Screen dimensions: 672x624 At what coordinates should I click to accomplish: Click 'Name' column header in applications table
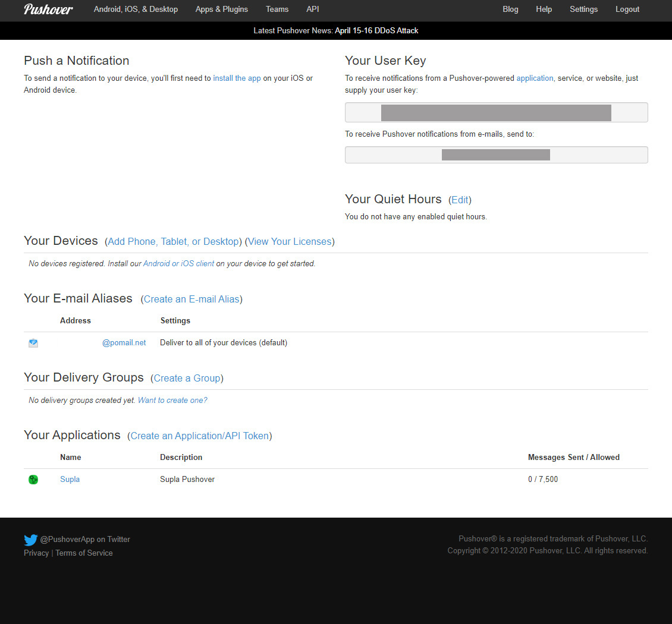tap(71, 457)
